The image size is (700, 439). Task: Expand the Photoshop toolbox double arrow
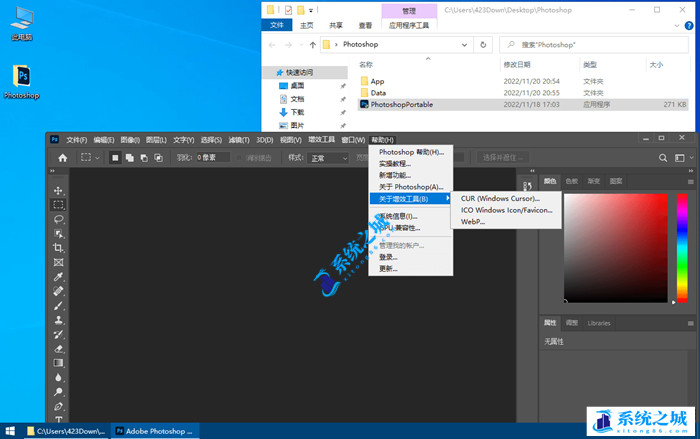tap(52, 171)
